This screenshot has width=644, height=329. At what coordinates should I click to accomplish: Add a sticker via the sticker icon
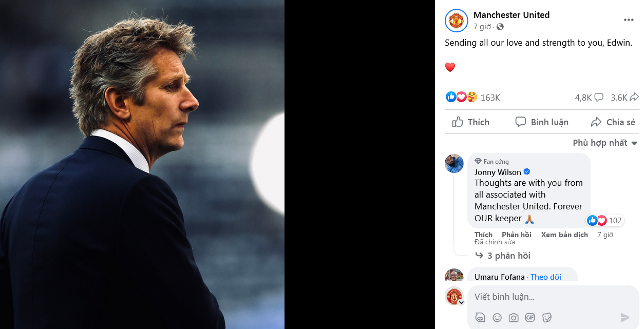tap(546, 318)
